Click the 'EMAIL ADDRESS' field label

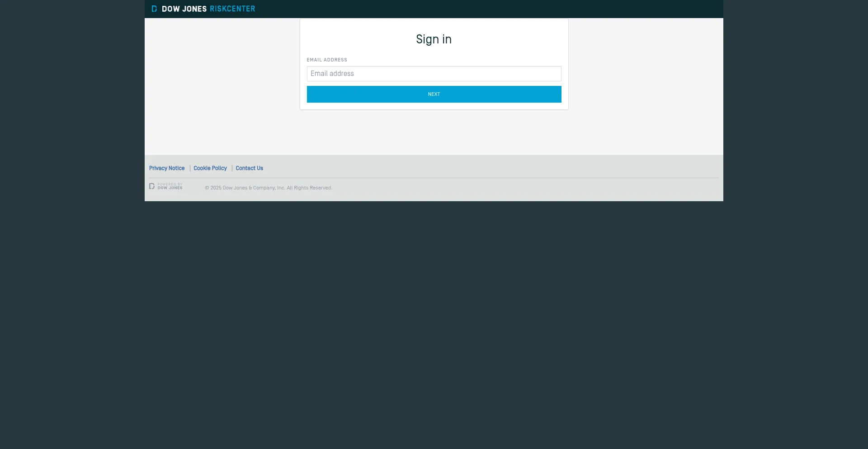[327, 60]
